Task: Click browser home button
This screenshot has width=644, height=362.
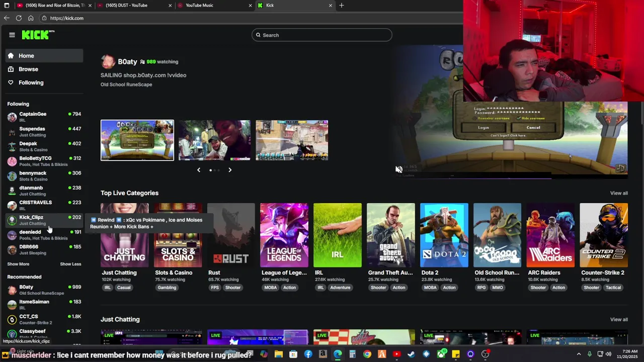Action: click(x=31, y=18)
